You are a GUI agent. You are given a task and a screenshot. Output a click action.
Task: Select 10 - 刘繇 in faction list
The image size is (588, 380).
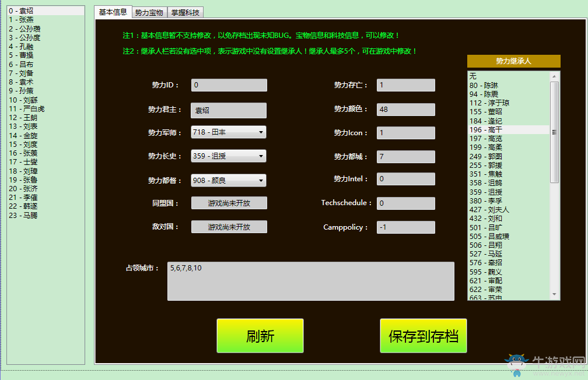pos(45,100)
